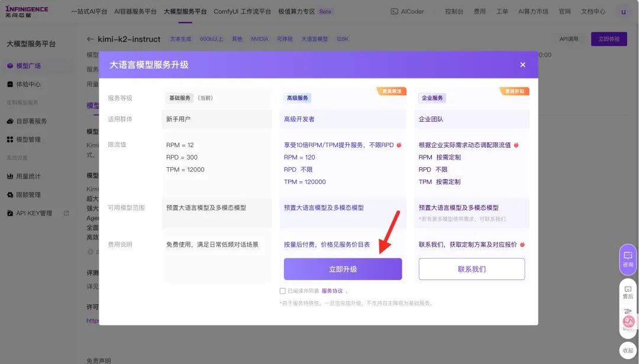Click the 立即体验 button behind the dialog
Screen dimensions: 639x364
coord(609,39)
